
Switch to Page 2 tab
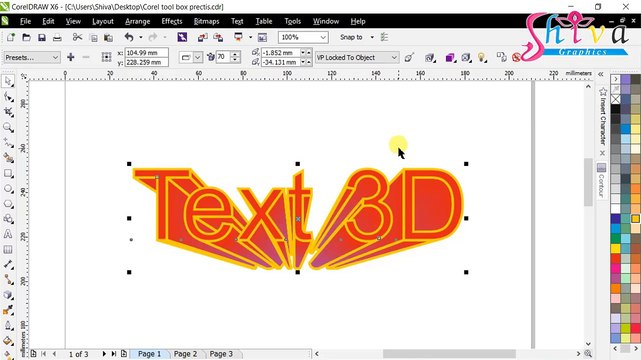pos(185,354)
